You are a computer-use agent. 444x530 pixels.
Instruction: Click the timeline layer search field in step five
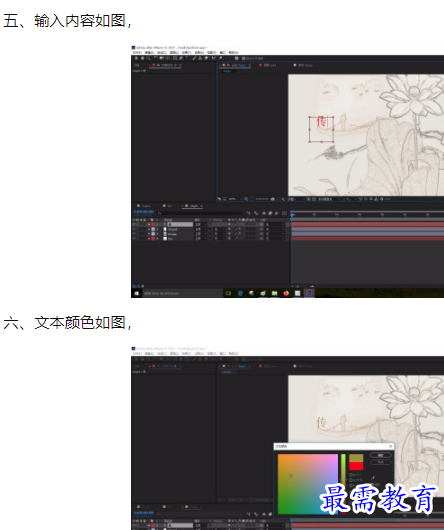click(x=200, y=213)
